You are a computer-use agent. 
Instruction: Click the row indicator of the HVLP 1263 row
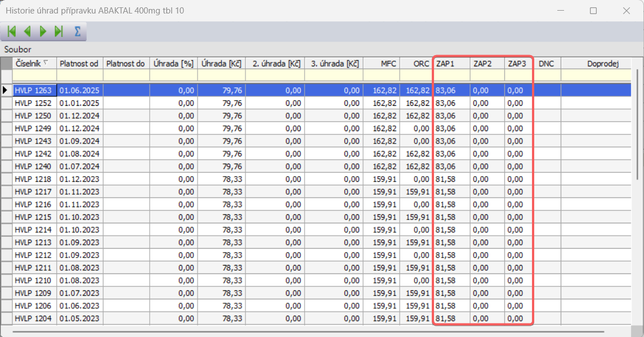tap(6, 91)
